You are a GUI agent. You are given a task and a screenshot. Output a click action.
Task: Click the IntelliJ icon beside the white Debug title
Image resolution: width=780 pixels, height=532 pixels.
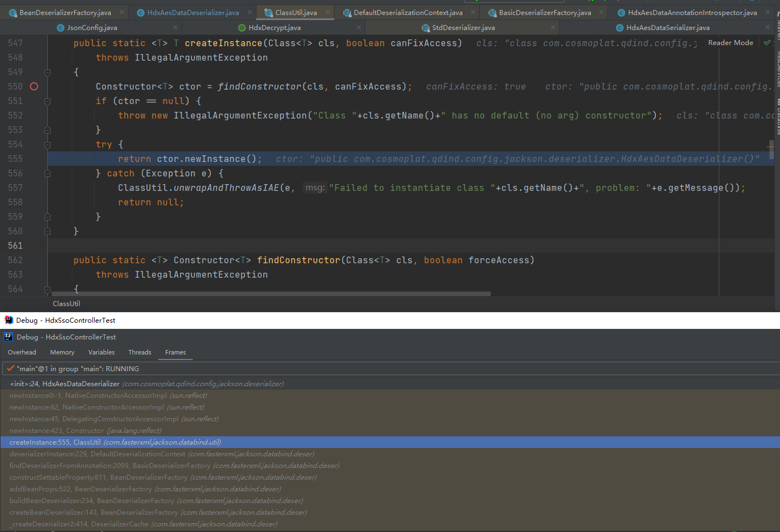8,320
